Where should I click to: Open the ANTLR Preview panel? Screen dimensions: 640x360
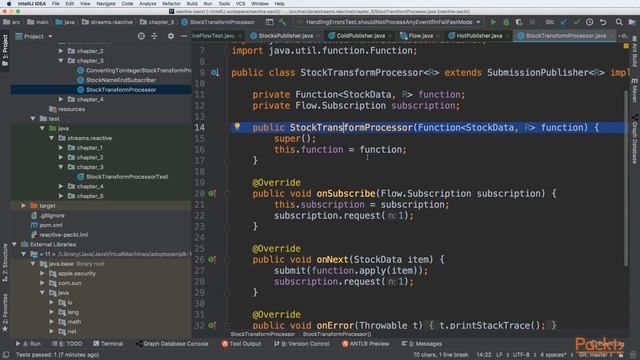coord(365,344)
